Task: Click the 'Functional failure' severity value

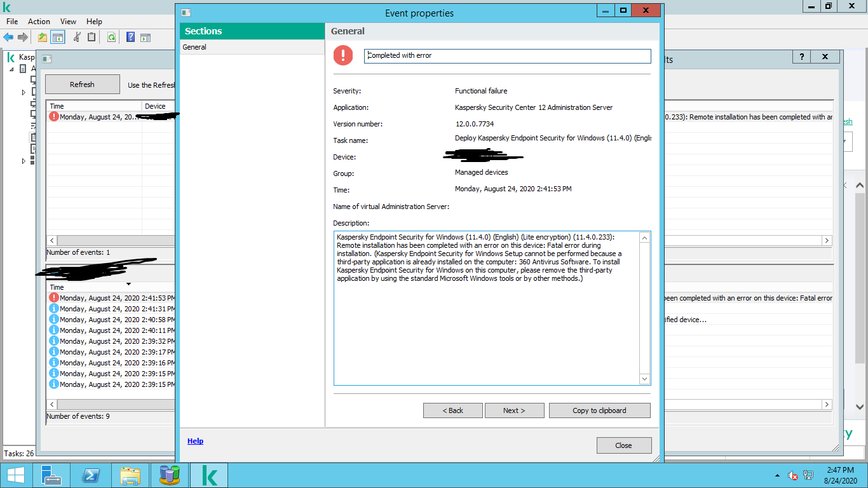Action: [x=481, y=91]
